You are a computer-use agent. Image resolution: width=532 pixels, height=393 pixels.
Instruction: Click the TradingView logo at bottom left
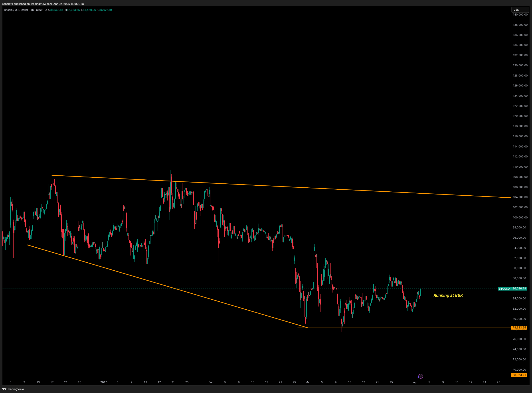13,389
